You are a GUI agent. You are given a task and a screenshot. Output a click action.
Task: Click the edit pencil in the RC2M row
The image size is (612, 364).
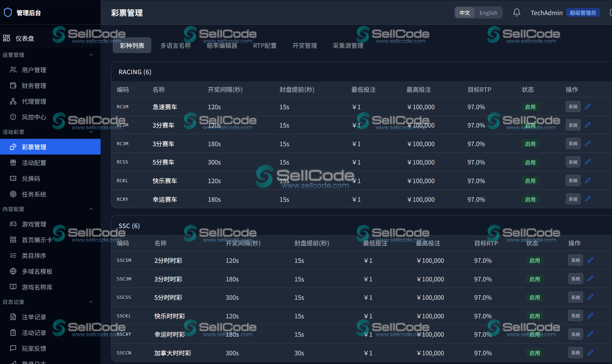point(588,125)
